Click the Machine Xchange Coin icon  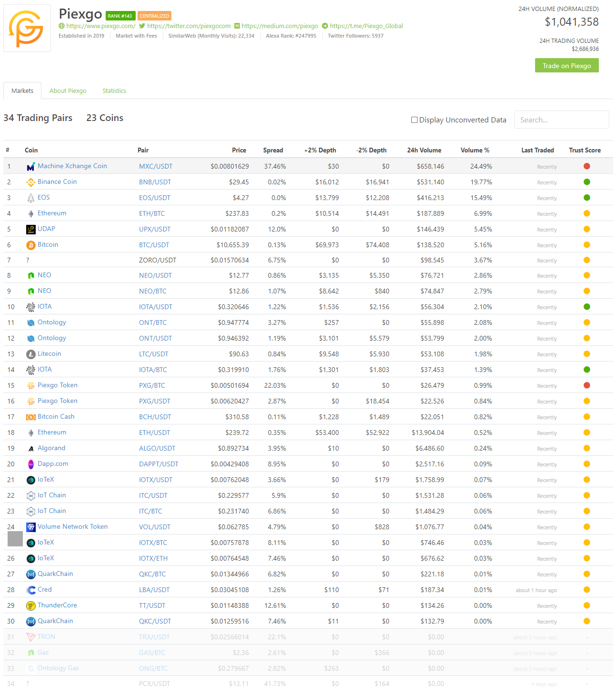31,167
